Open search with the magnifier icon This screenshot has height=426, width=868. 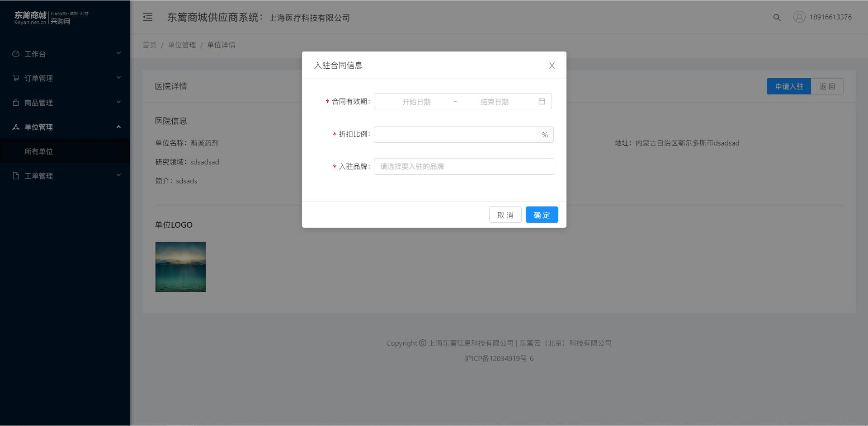click(777, 18)
